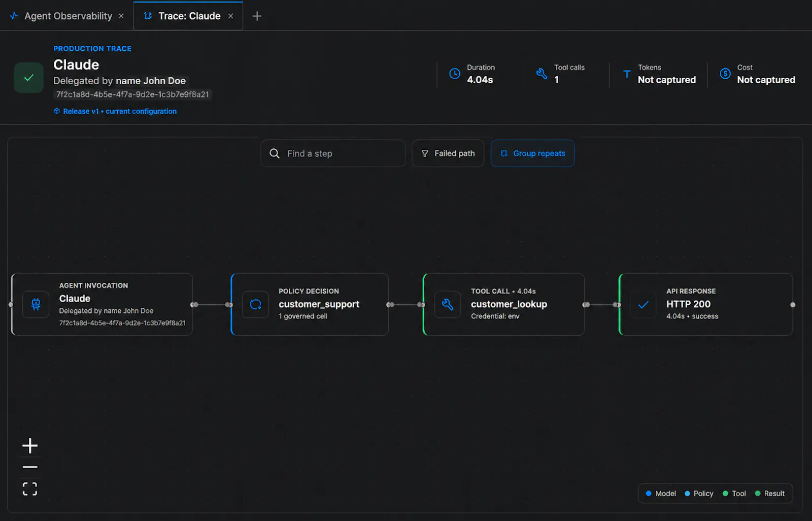Click the Tool calls wrench icon
This screenshot has height=521, width=812.
(542, 74)
